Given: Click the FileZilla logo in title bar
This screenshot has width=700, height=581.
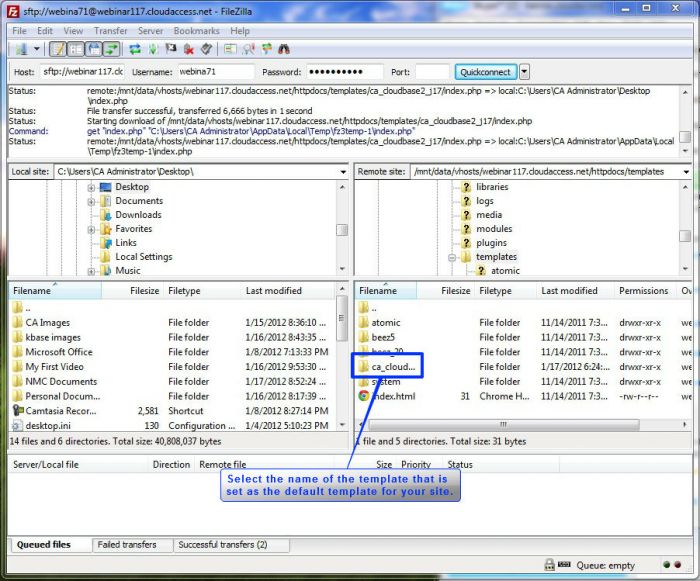Looking at the screenshot, I should 13,11.
